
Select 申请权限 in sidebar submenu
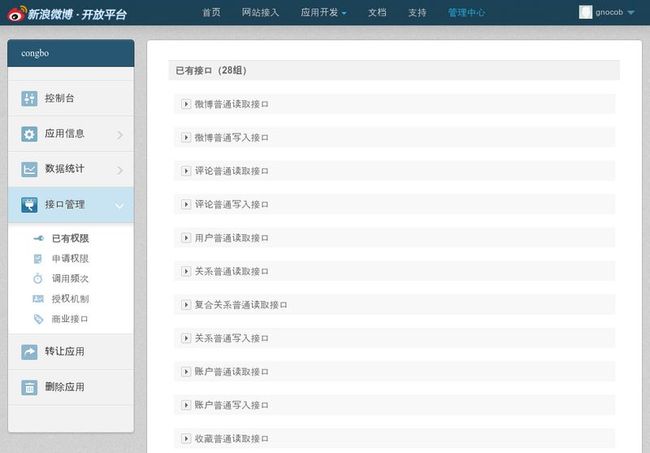click(70, 259)
